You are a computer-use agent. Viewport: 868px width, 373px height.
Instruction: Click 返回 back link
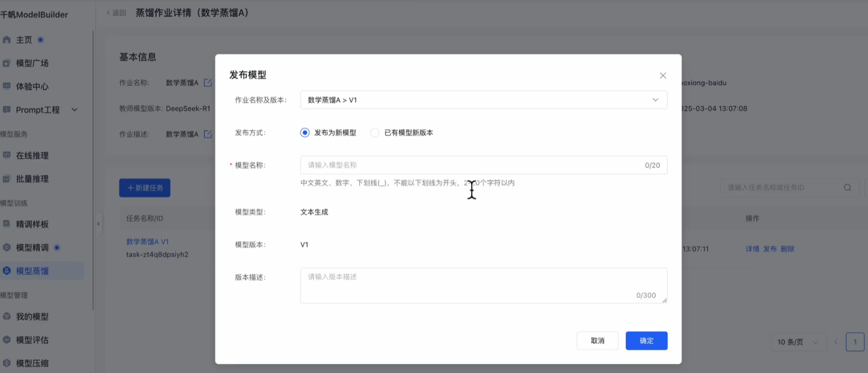[x=116, y=12]
